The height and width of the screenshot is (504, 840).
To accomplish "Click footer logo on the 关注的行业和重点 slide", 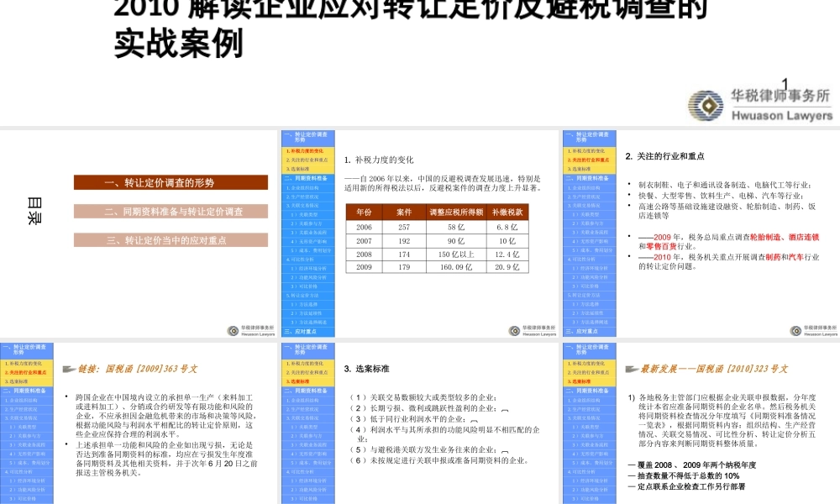I will pos(814,330).
